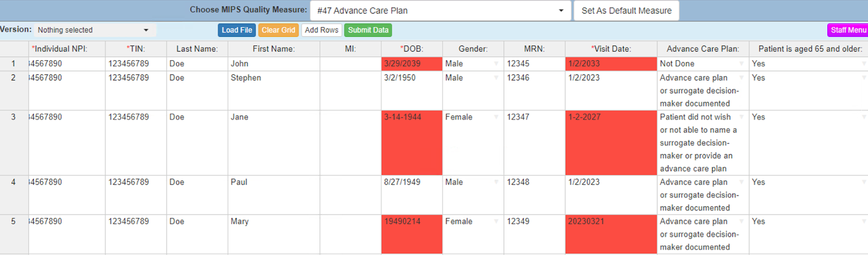Click the Individual NPI column header
The image size is (868, 255).
60,49
